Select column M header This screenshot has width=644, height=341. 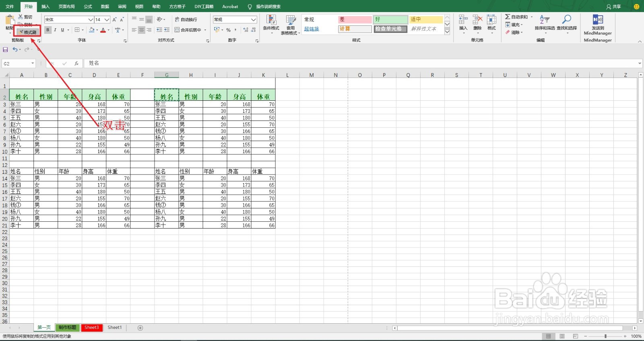click(312, 75)
